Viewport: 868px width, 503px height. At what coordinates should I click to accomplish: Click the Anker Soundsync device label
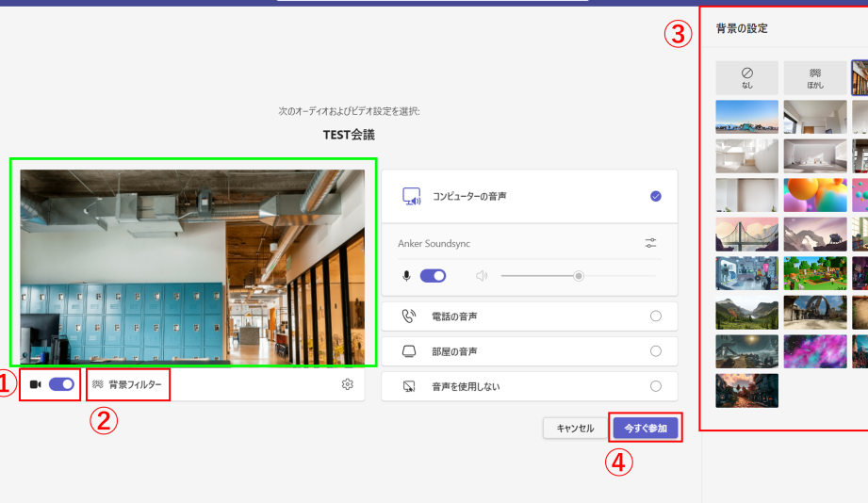434,243
